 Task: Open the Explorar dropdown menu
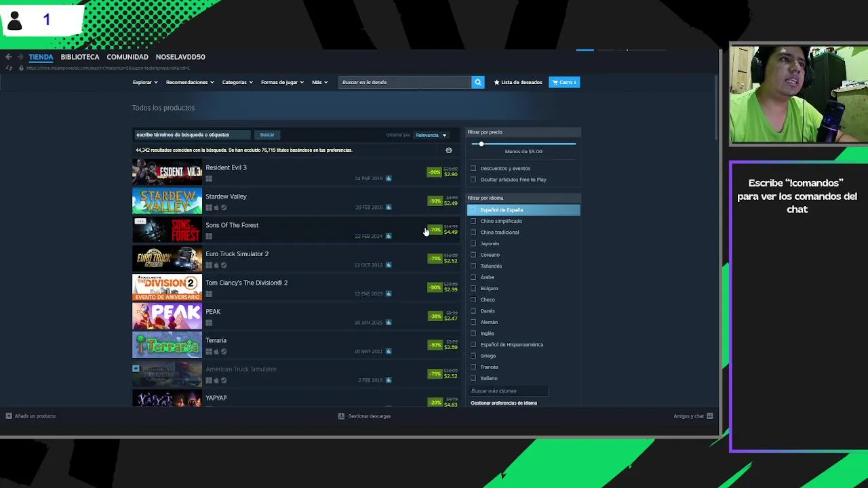click(x=145, y=82)
